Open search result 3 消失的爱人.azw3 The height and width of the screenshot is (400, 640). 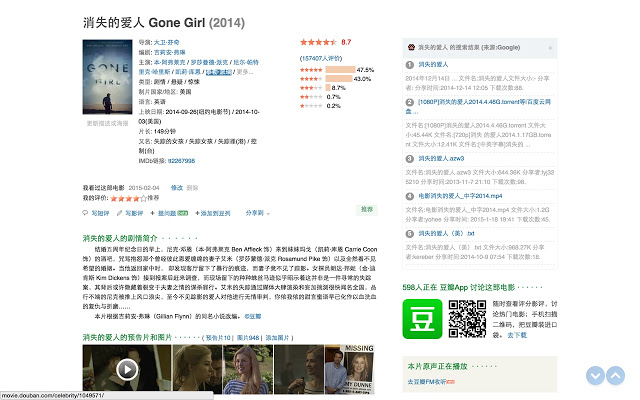point(441,158)
